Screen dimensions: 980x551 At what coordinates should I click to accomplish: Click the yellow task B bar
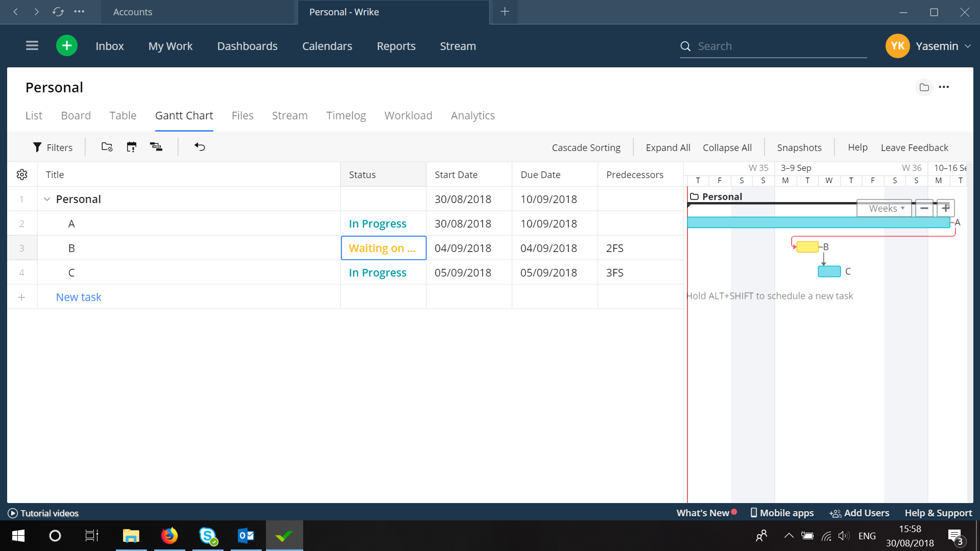click(x=807, y=247)
